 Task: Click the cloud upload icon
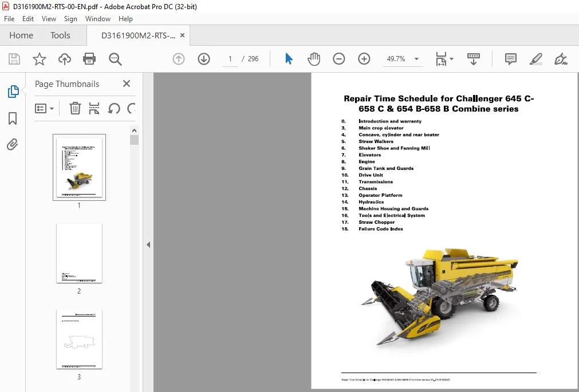[65, 59]
